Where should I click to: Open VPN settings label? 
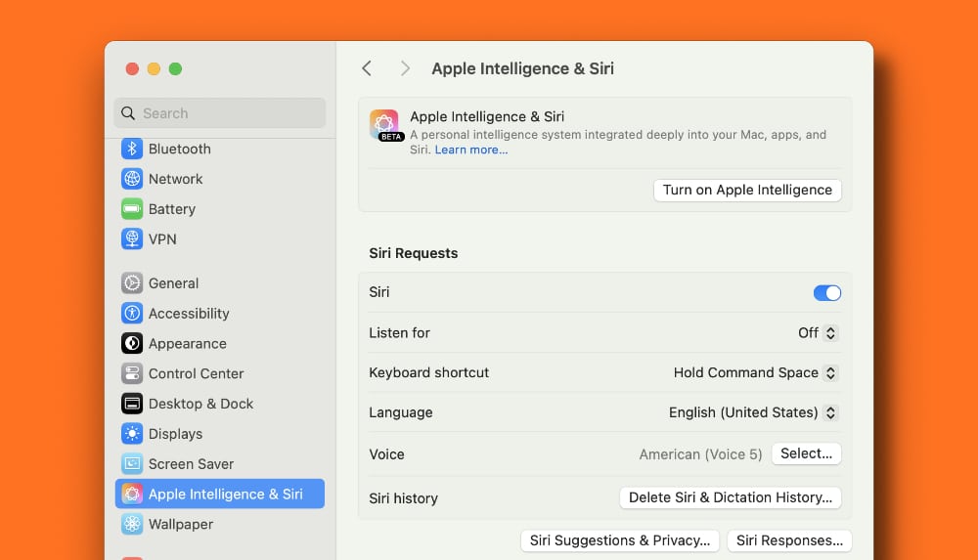click(x=162, y=238)
